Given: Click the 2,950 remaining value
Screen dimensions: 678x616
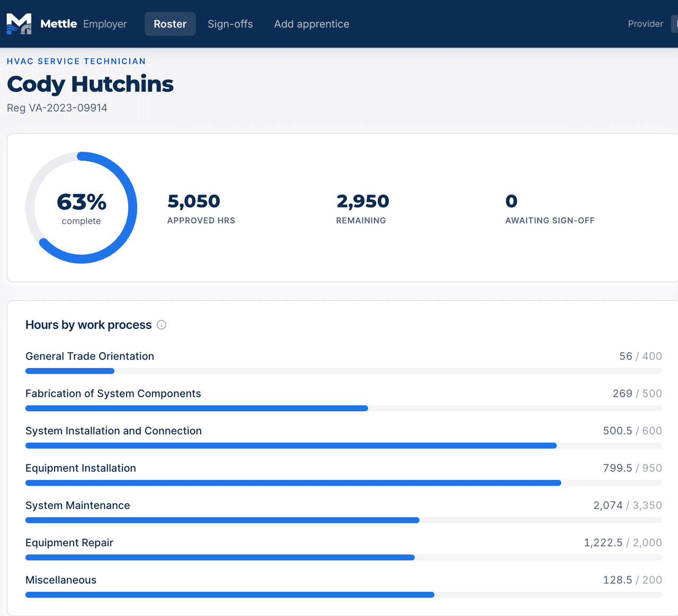Looking at the screenshot, I should pos(363,201).
